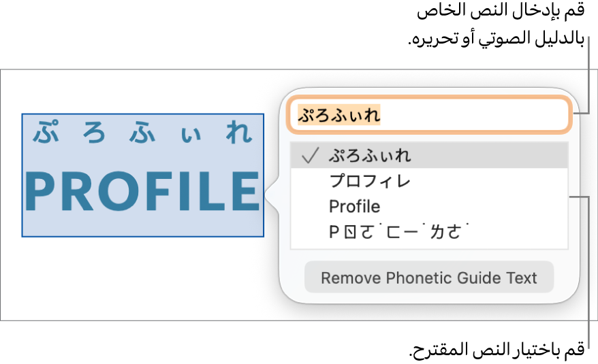Click the ふ guide character above PROFILE

coord(142,133)
